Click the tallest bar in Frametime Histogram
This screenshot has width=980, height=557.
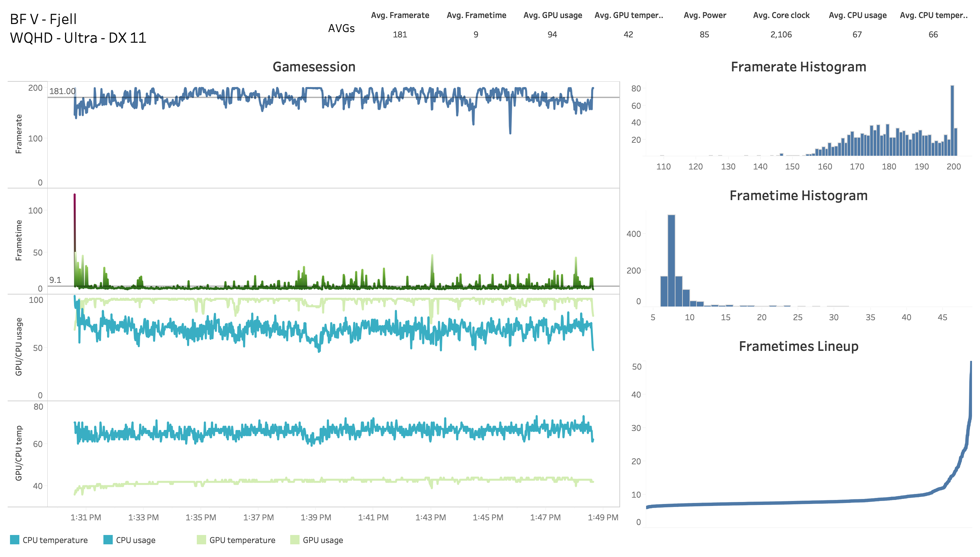[671, 260]
